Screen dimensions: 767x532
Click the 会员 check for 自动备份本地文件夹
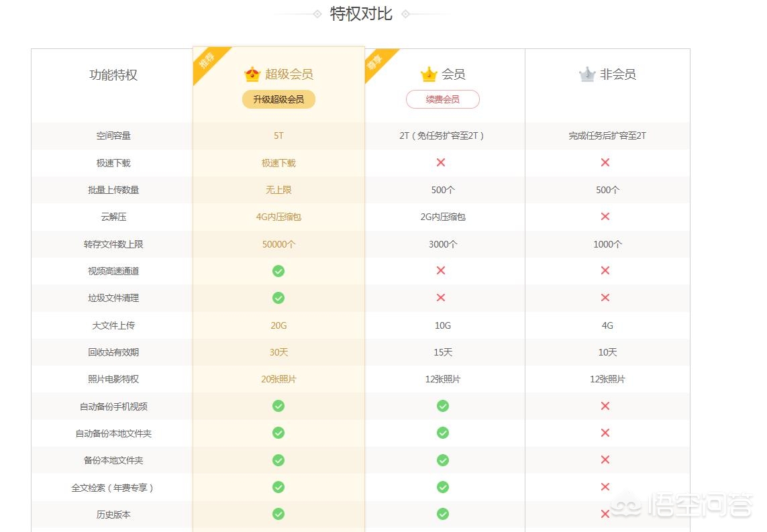(443, 433)
